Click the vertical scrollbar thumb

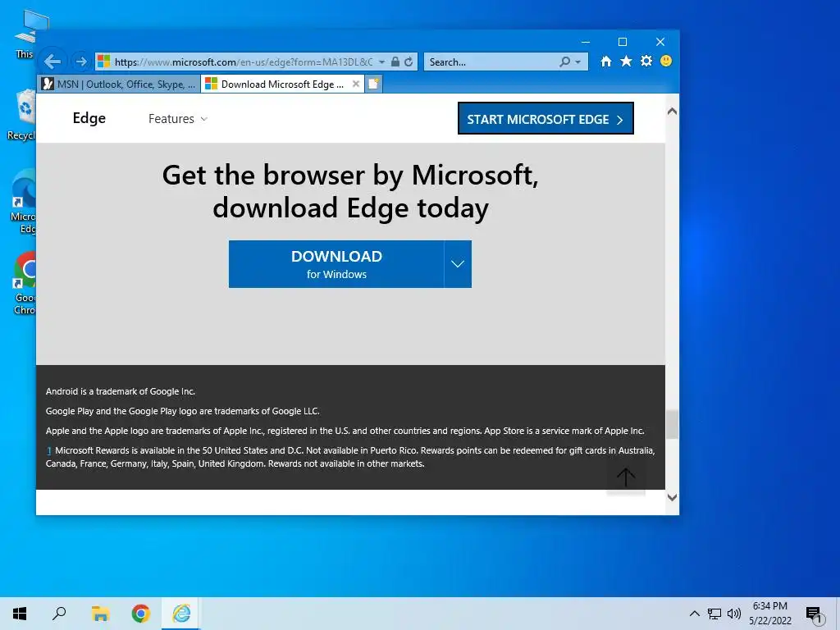click(x=672, y=424)
